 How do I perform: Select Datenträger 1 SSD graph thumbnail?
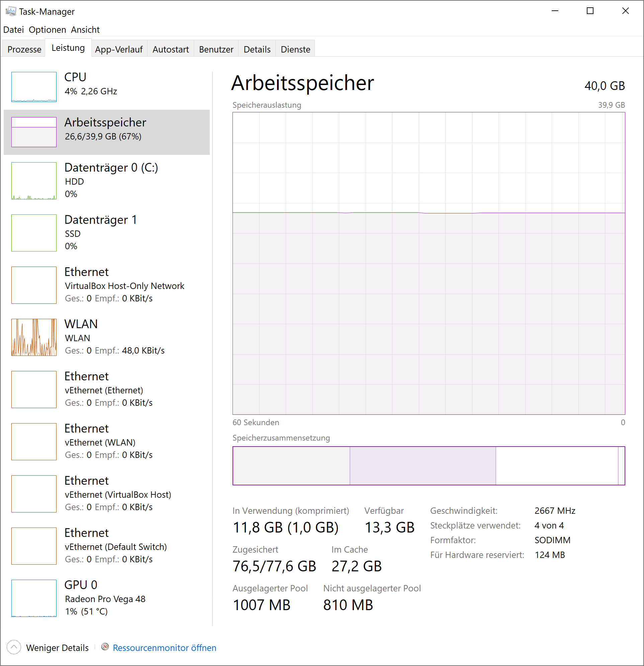(x=34, y=233)
